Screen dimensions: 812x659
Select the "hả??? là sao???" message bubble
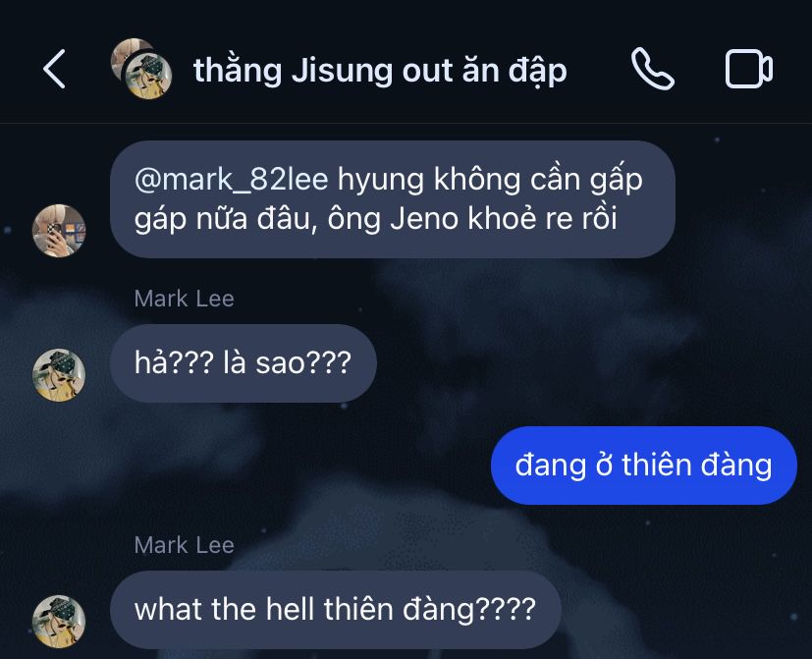pos(244,363)
